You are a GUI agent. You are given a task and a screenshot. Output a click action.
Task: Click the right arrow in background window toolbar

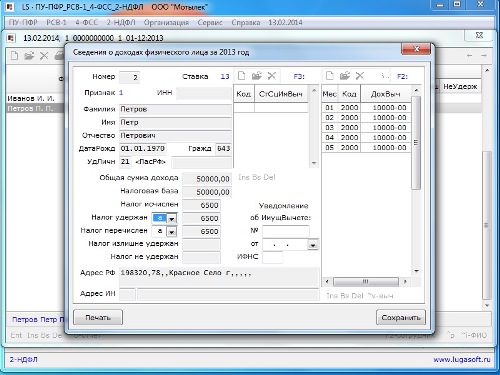click(484, 55)
